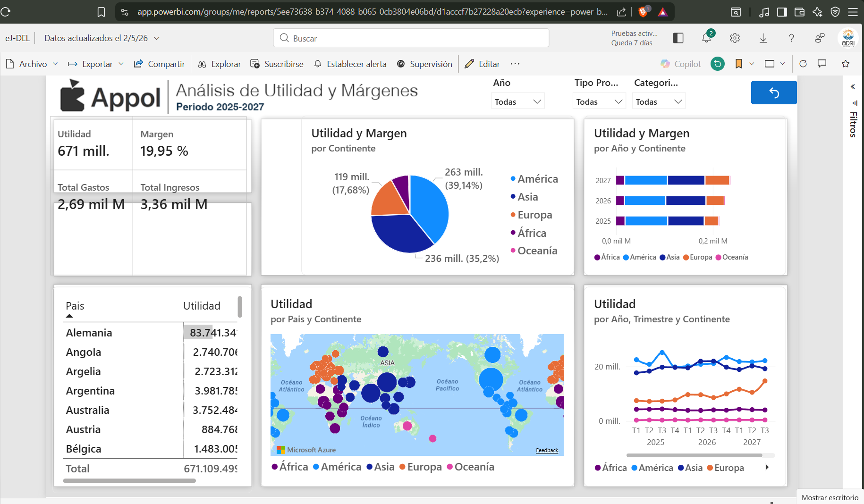Open the ADRI user account avatar
Screen dimensions: 864x504
tap(848, 38)
